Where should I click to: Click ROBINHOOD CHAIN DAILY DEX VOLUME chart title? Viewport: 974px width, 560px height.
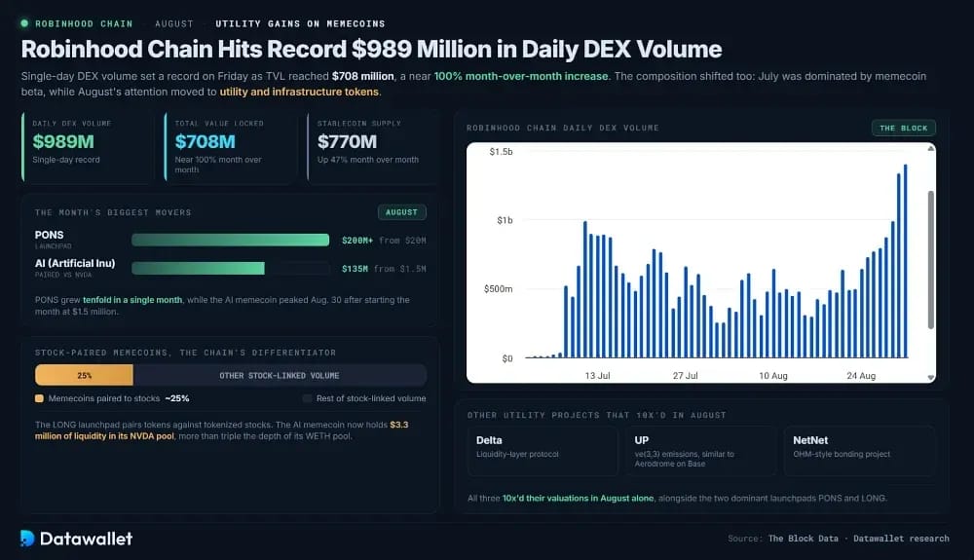[x=563, y=128]
